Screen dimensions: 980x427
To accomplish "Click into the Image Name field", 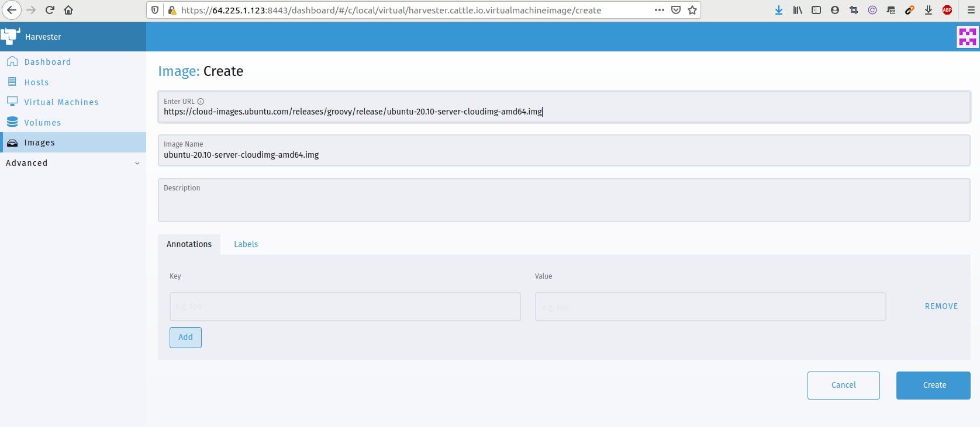I will pos(564,150).
